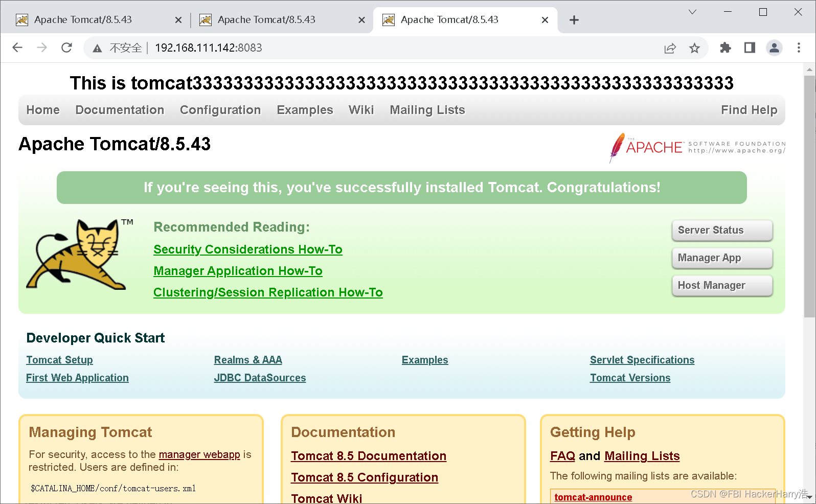Open the tab search chevron
This screenshot has height=504, width=816.
click(692, 12)
